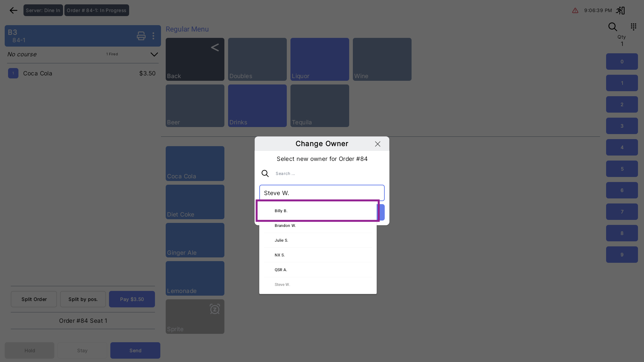Open the Liquor menu category tile

319,59
